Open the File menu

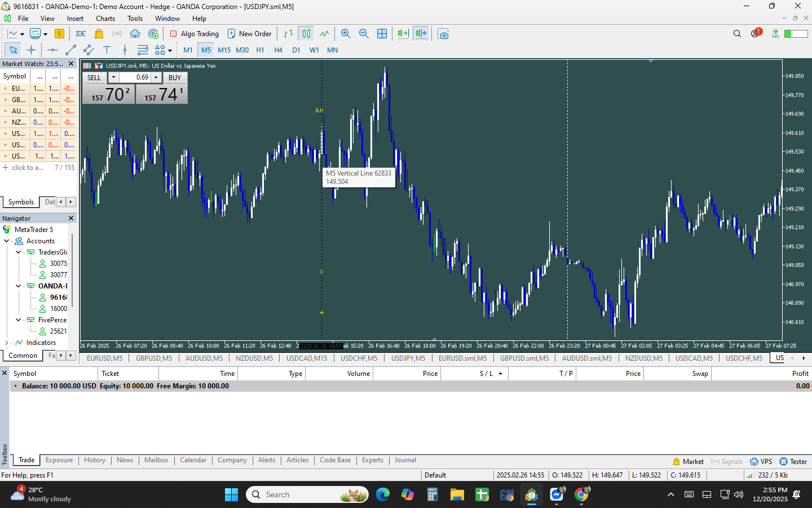click(x=23, y=19)
